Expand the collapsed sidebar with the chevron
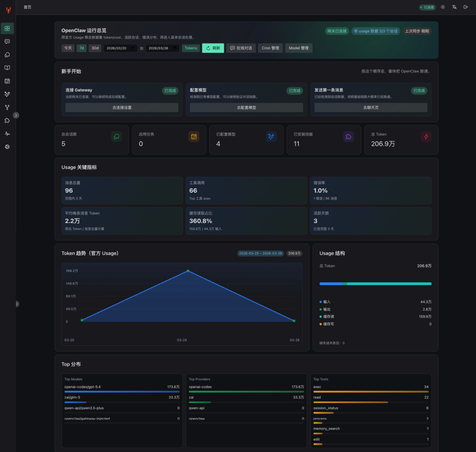 16,115
